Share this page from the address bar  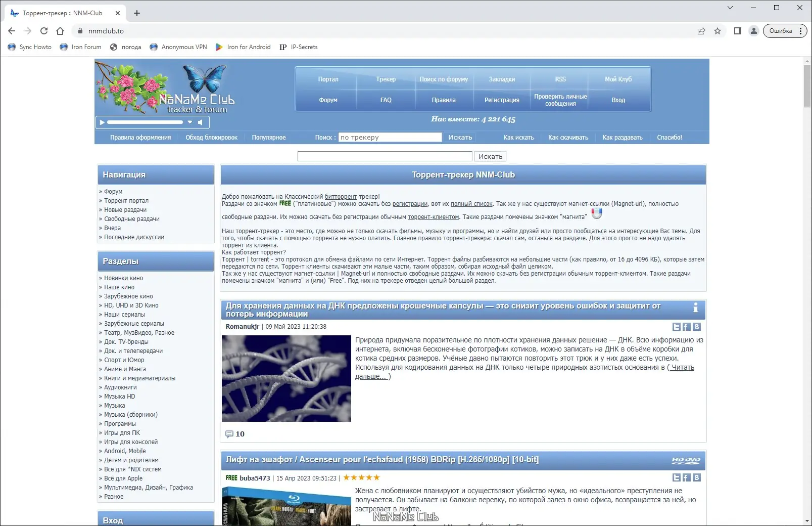(701, 31)
